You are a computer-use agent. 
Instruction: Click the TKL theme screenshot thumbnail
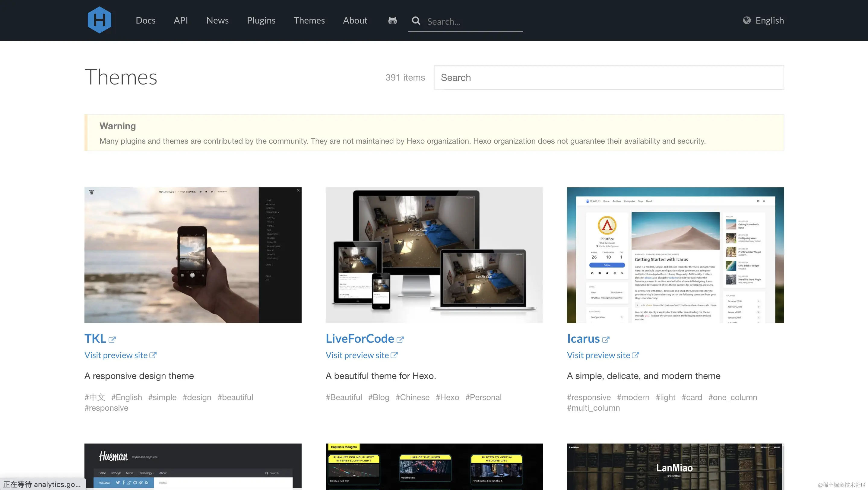(193, 255)
